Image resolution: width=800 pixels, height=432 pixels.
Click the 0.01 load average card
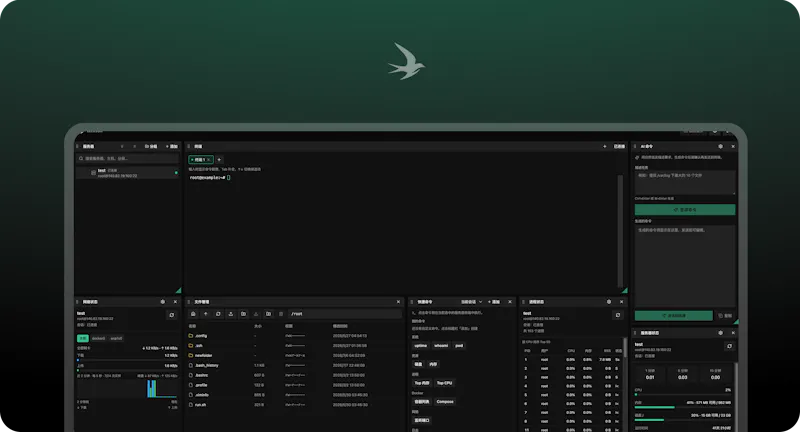coord(650,374)
